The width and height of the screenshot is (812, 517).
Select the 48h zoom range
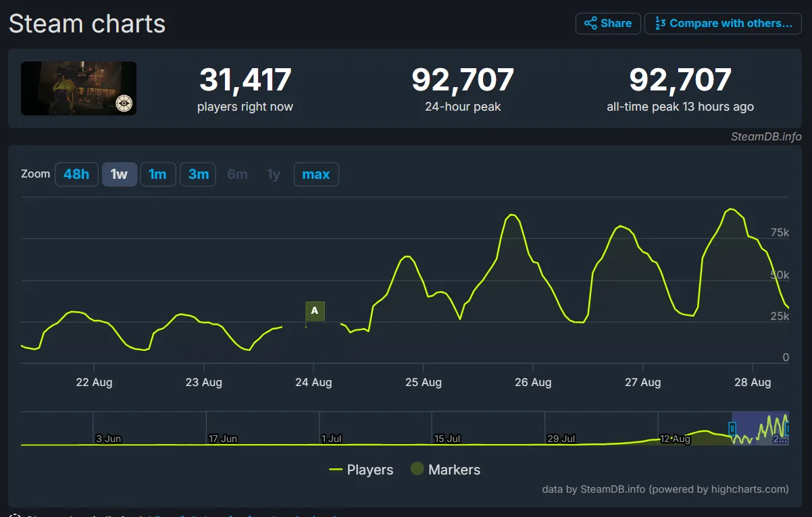76,174
